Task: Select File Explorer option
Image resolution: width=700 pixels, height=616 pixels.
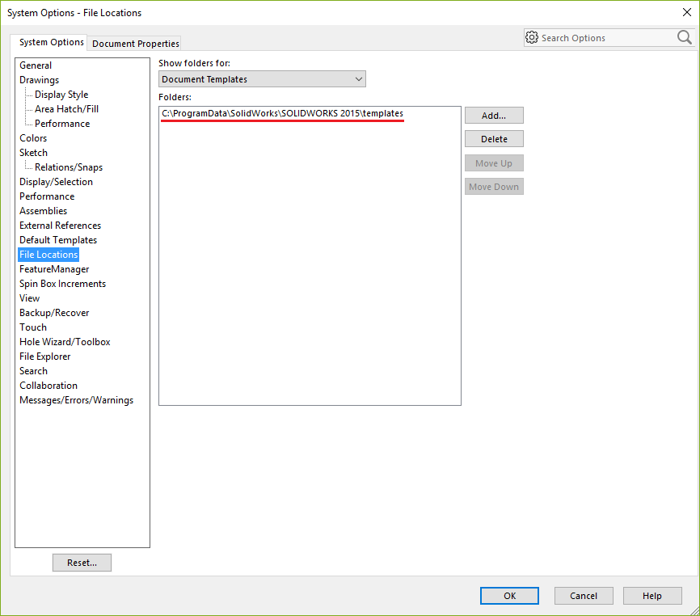Action: 45,357
